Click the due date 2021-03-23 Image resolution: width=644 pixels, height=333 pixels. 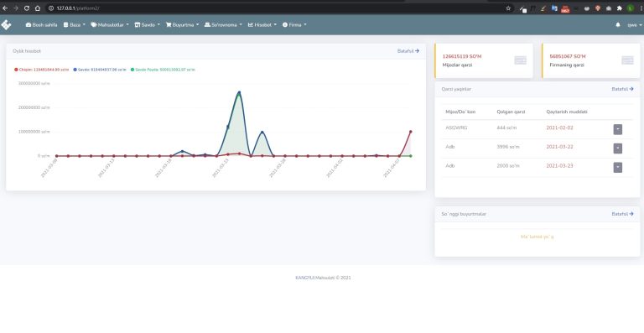559,166
